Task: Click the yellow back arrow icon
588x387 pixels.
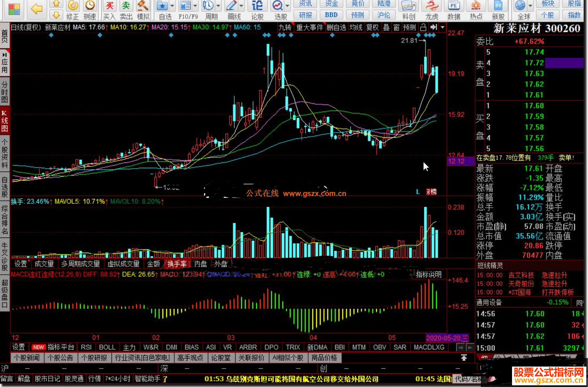Action: click(x=36, y=9)
